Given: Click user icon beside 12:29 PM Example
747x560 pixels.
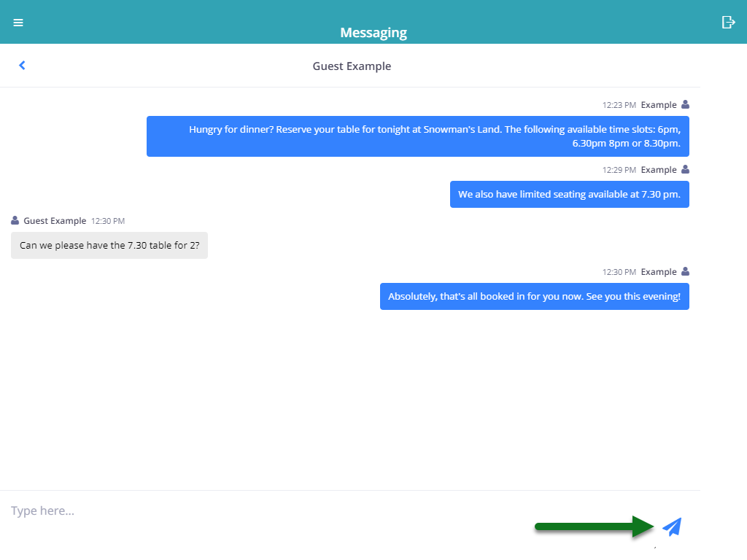Looking at the screenshot, I should pos(685,169).
